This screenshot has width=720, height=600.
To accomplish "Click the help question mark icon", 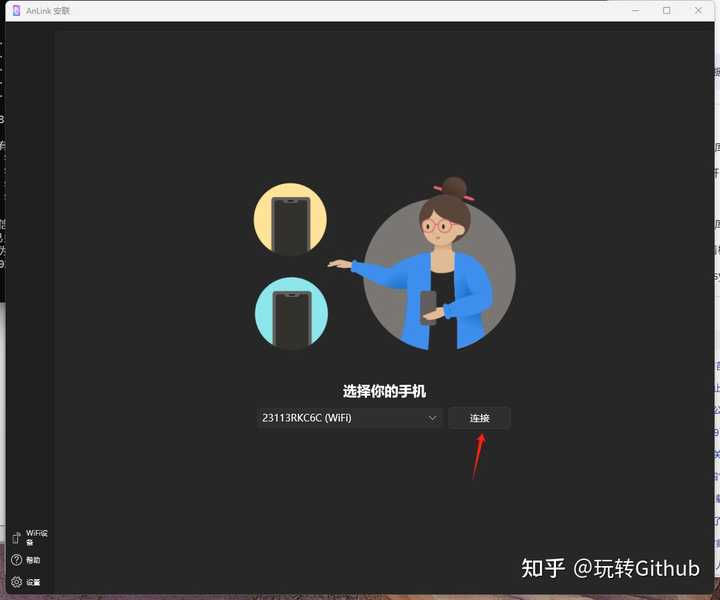I will pyautogui.click(x=16, y=560).
